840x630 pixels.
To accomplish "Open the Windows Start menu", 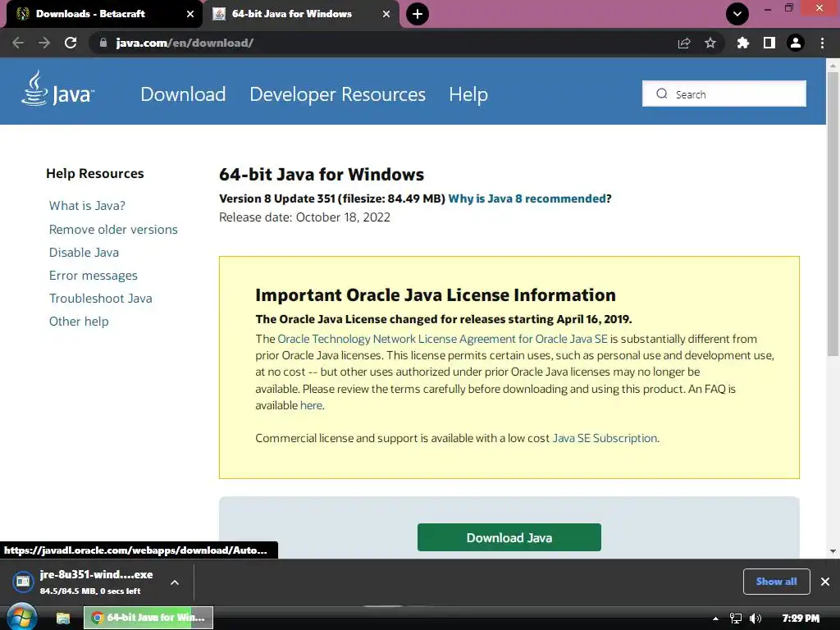I will [21, 617].
